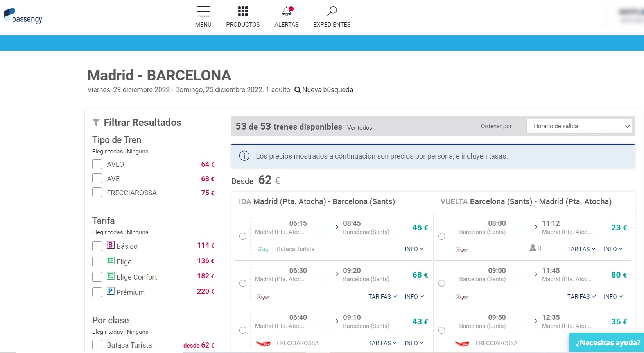The height and width of the screenshot is (353, 644).
Task: Click the EXPEDIENTES magnifier icon
Action: point(332,11)
